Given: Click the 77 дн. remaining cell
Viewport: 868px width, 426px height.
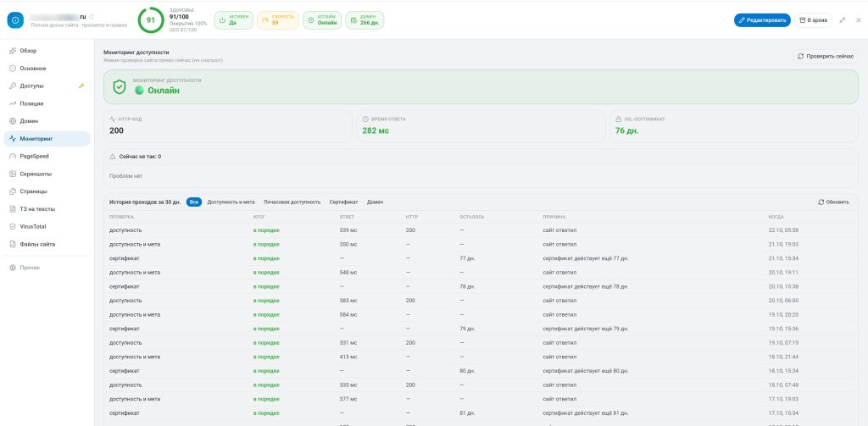Looking at the screenshot, I should pos(467,258).
